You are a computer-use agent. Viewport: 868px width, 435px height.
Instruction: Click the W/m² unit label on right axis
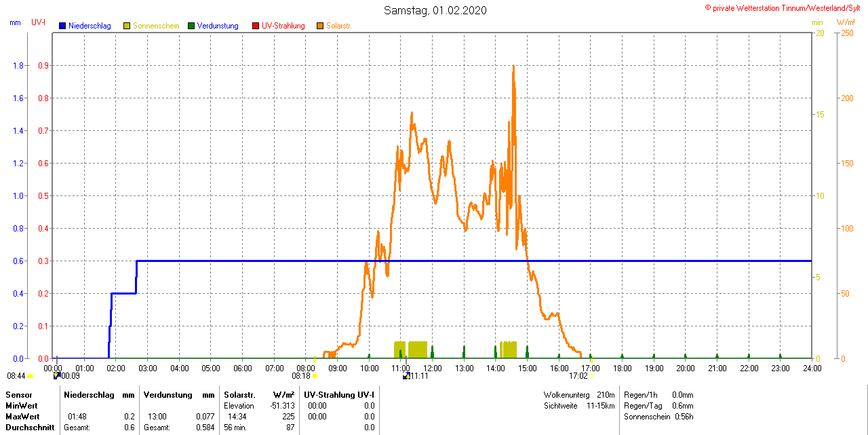click(846, 22)
